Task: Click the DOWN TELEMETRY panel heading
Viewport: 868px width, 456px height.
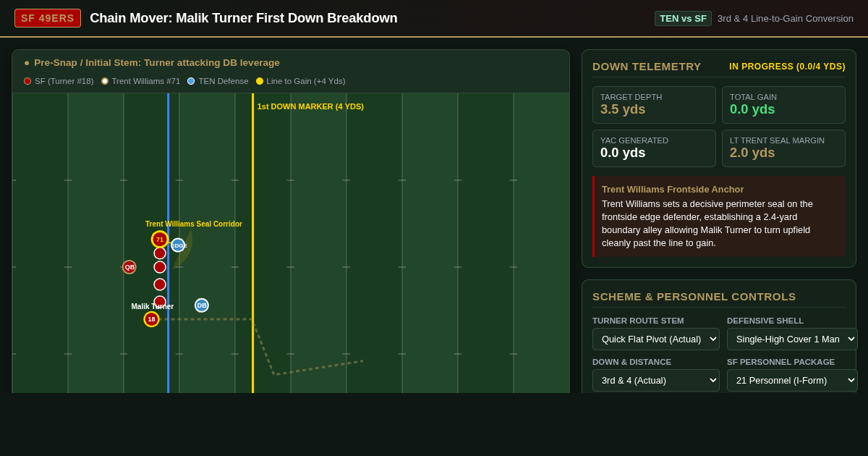Action: pos(647,67)
